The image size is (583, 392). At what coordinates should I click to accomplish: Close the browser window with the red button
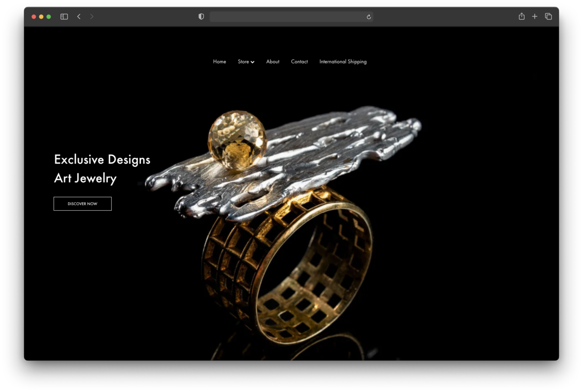(x=34, y=17)
